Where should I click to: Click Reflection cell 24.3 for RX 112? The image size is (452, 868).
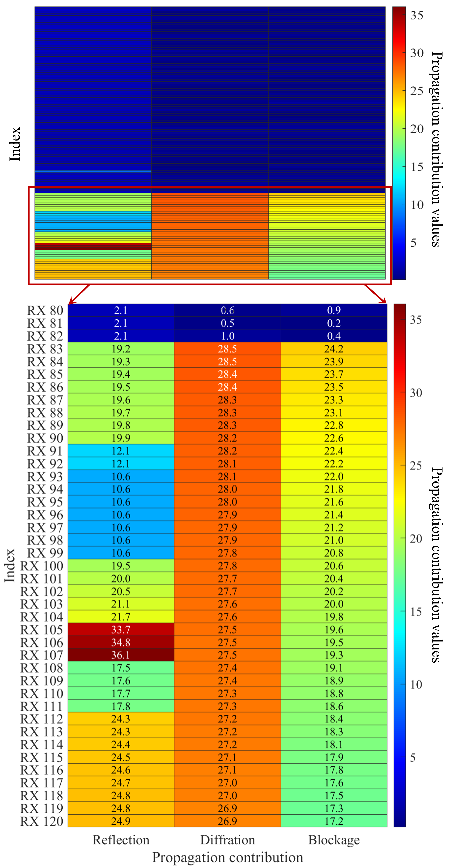click(121, 719)
